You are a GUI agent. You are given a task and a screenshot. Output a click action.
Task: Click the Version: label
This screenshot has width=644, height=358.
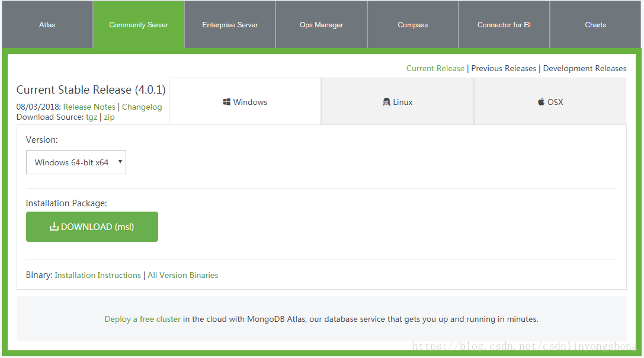point(42,140)
